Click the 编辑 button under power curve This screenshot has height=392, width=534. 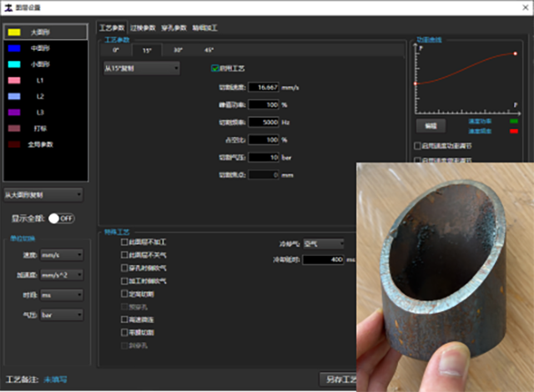tap(431, 125)
